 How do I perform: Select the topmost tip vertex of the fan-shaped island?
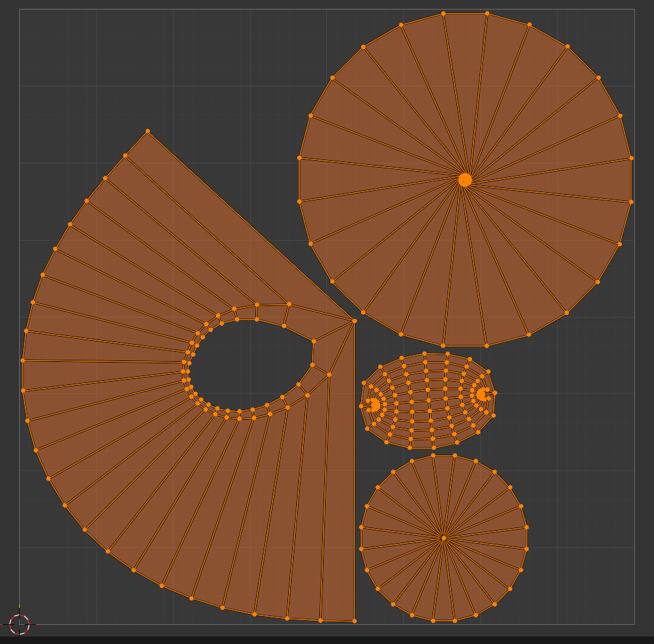tap(148, 131)
